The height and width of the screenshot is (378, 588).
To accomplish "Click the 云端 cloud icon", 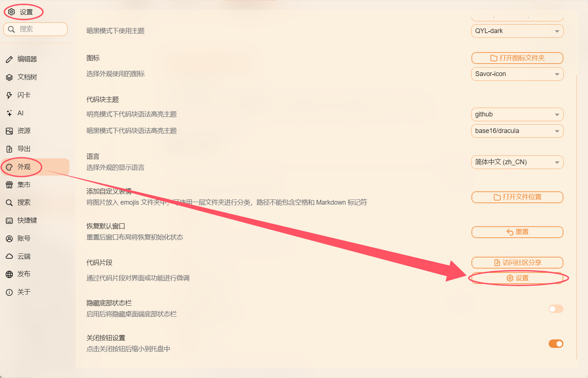I will 9,256.
